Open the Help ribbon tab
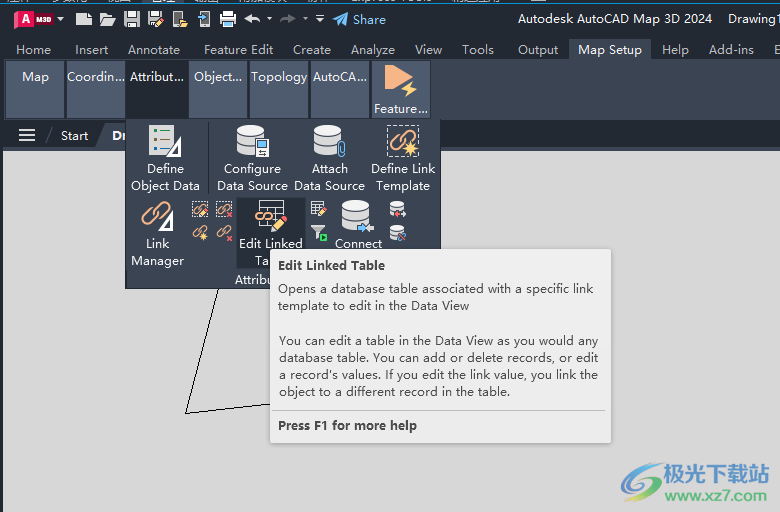Image resolution: width=780 pixels, height=512 pixels. tap(675, 50)
